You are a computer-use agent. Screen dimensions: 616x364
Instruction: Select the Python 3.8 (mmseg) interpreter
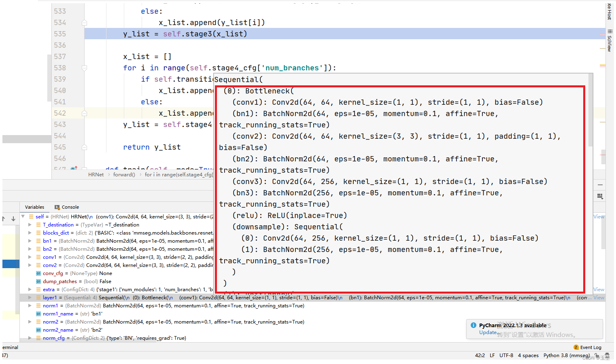point(567,356)
